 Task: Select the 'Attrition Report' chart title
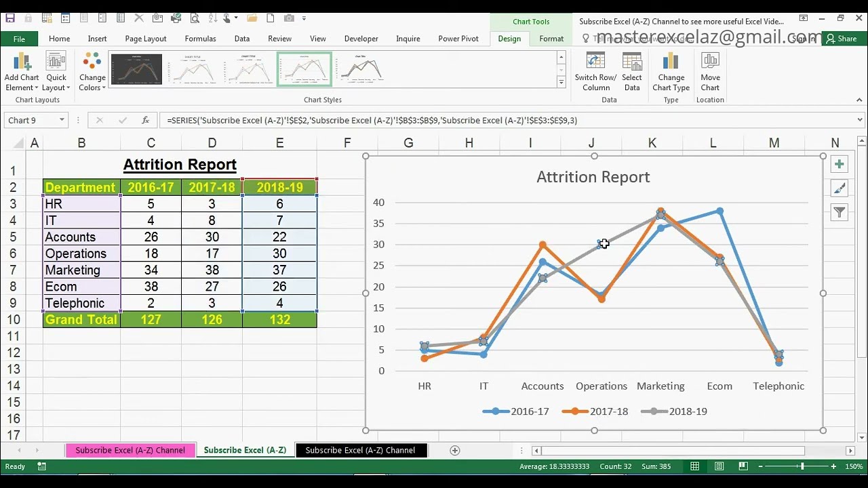[593, 177]
